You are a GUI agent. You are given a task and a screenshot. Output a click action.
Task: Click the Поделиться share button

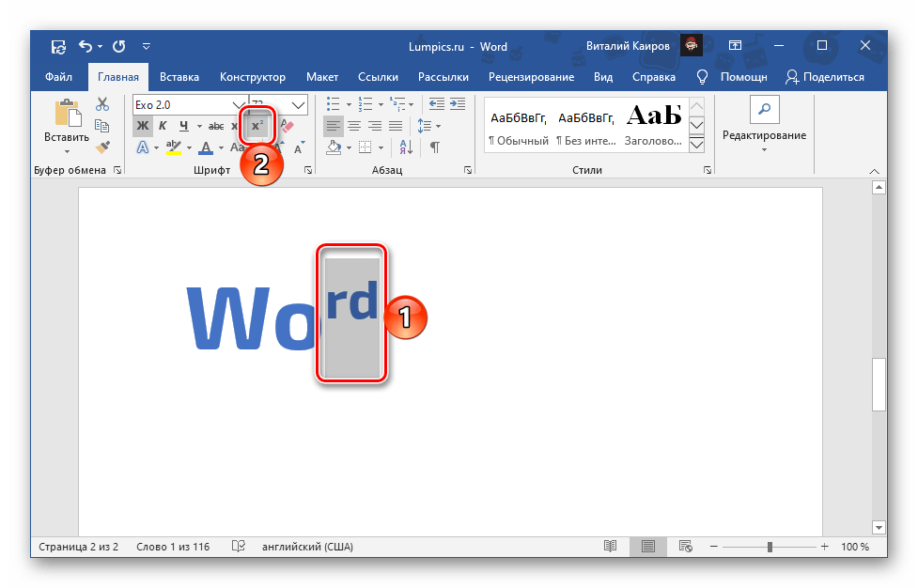click(825, 77)
